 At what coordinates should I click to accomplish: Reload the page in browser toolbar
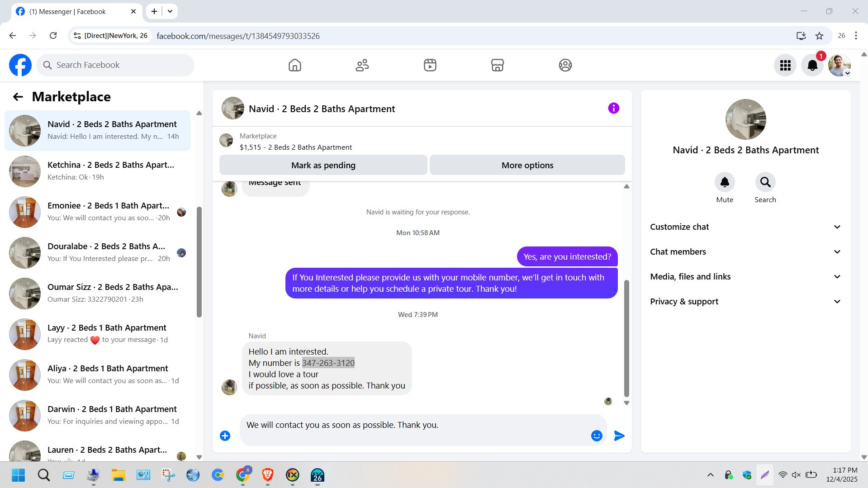[x=53, y=36]
